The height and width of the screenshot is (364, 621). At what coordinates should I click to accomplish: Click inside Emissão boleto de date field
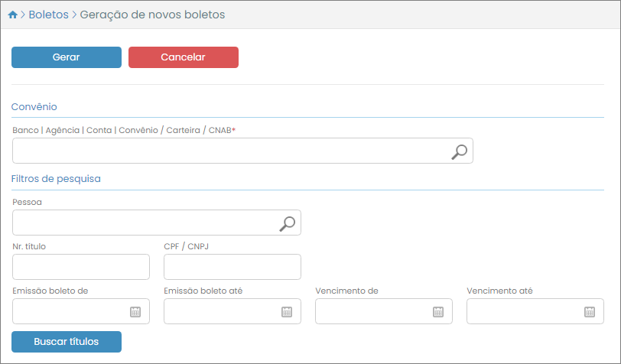[69, 311]
